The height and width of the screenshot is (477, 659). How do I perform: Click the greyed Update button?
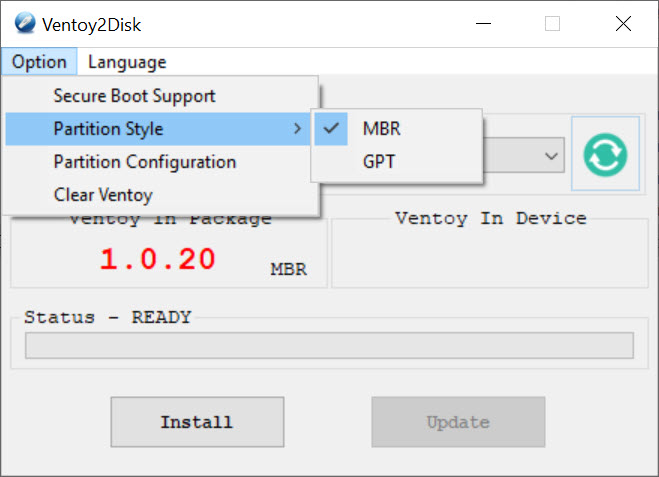tap(458, 422)
